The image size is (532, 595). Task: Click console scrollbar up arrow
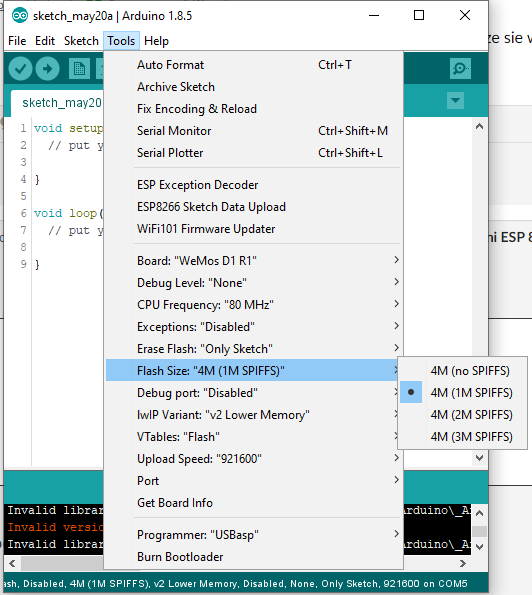480,513
